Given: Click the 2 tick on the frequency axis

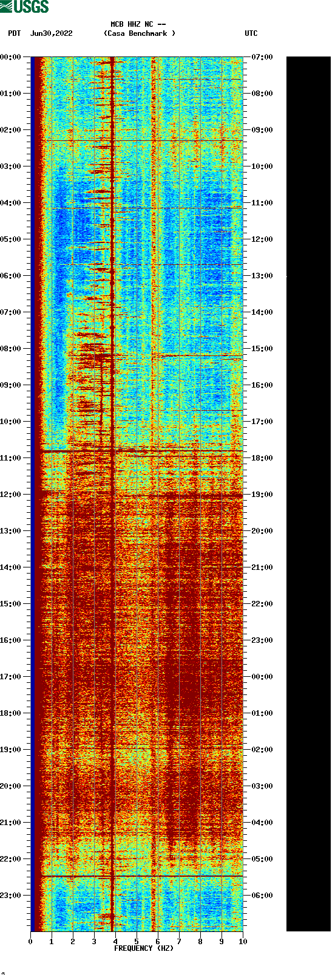Looking at the screenshot, I should [x=73, y=942].
